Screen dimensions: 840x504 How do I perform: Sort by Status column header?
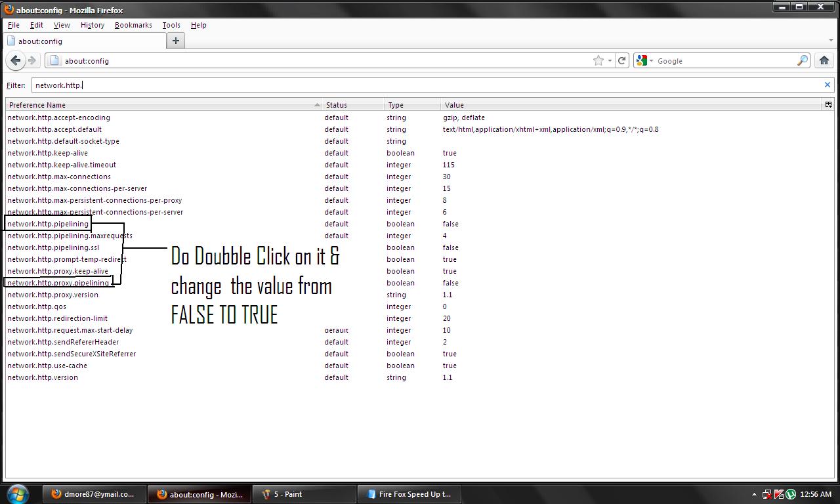353,104
